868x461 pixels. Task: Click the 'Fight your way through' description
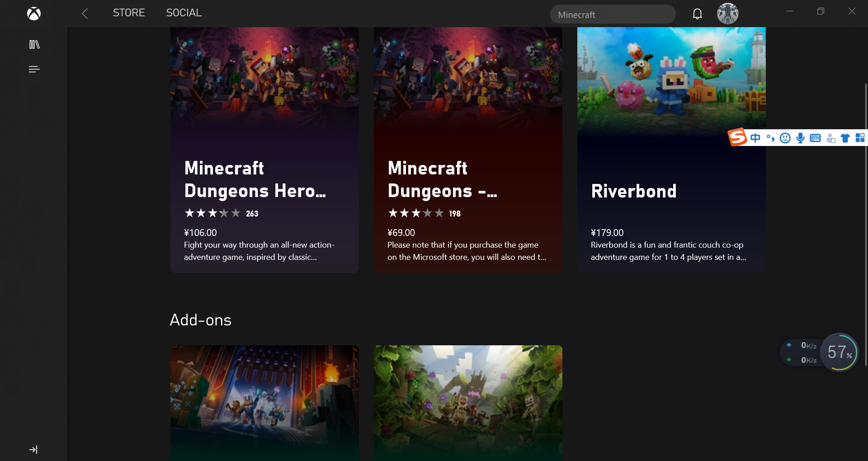tap(259, 251)
